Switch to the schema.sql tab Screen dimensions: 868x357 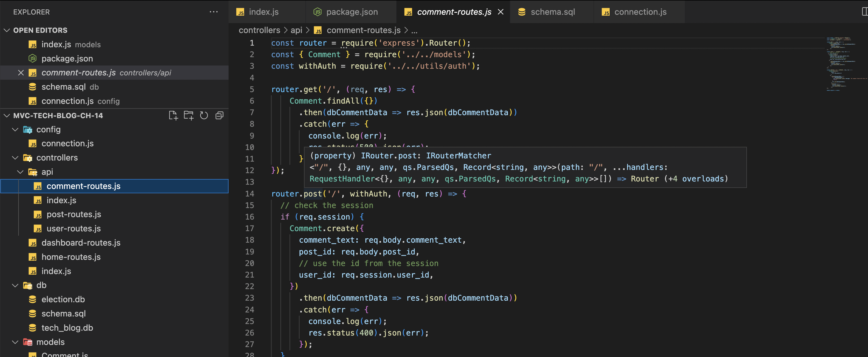552,12
